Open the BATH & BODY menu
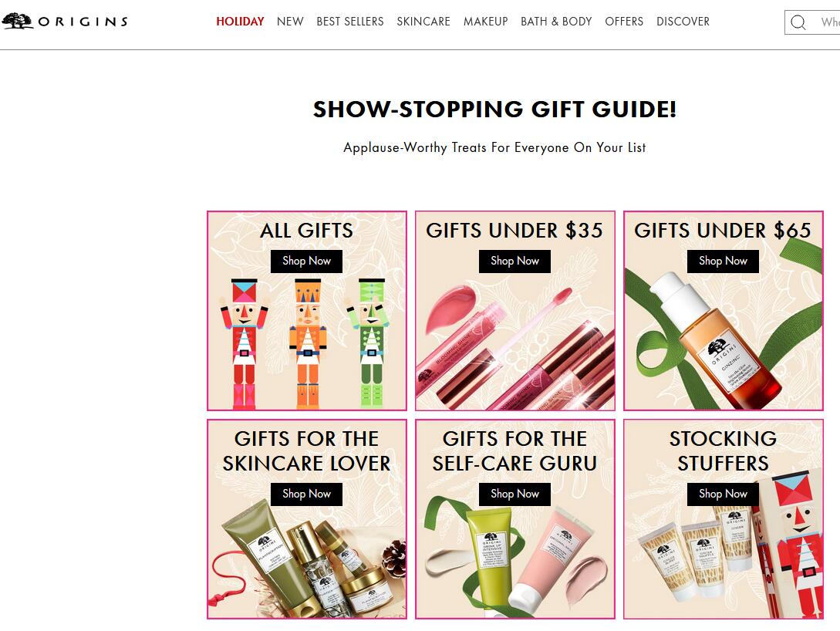This screenshot has height=631, width=840. click(556, 22)
